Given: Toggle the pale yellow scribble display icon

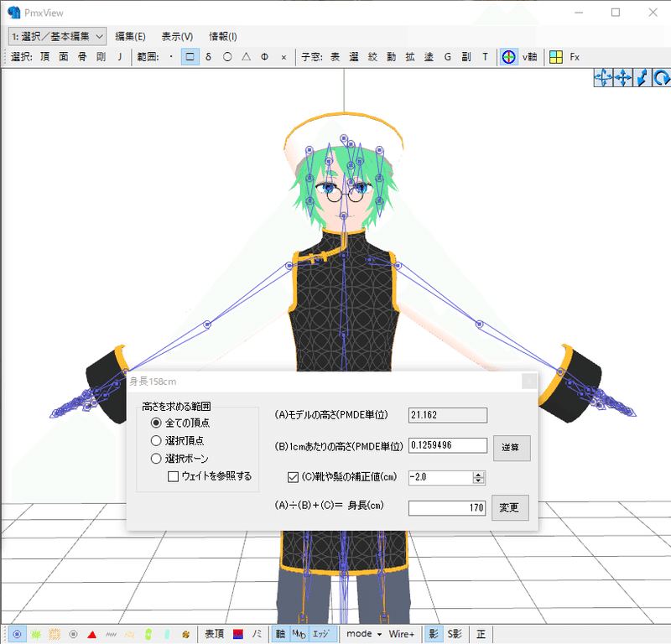Looking at the screenshot, I should pyautogui.click(x=130, y=634).
